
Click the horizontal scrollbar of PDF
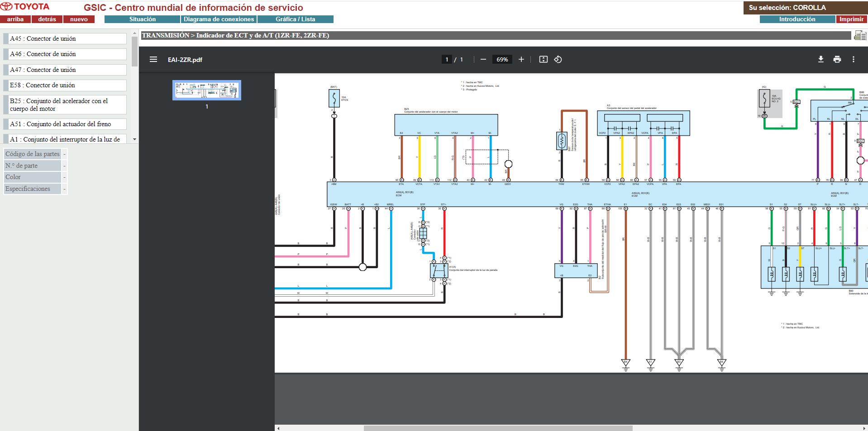click(x=498, y=428)
